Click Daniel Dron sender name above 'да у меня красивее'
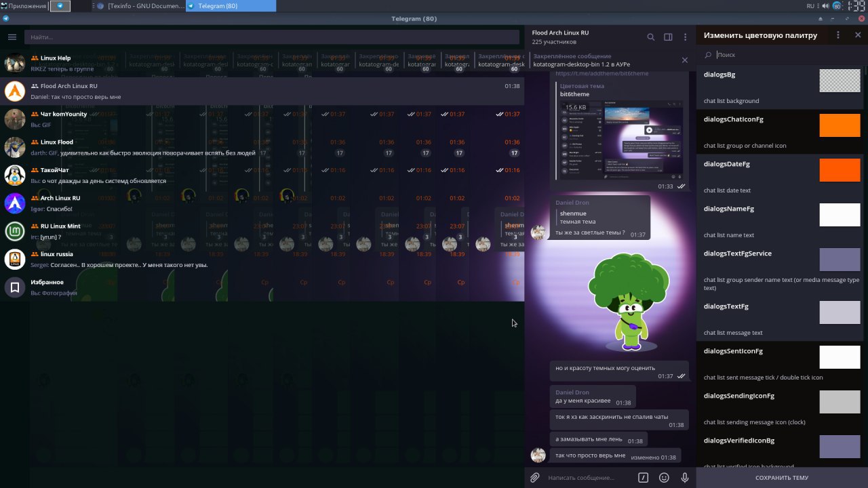This screenshot has height=488, width=868. [x=572, y=392]
